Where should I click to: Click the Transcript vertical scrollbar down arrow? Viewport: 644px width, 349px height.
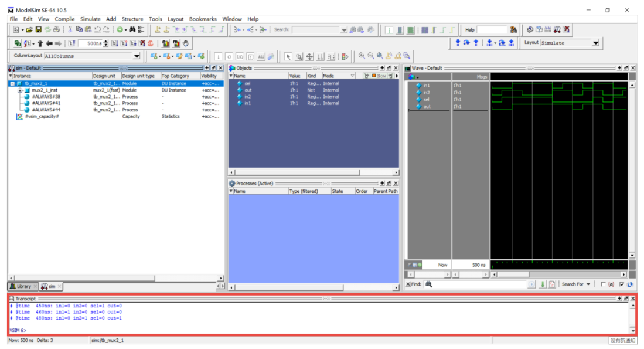click(x=632, y=330)
